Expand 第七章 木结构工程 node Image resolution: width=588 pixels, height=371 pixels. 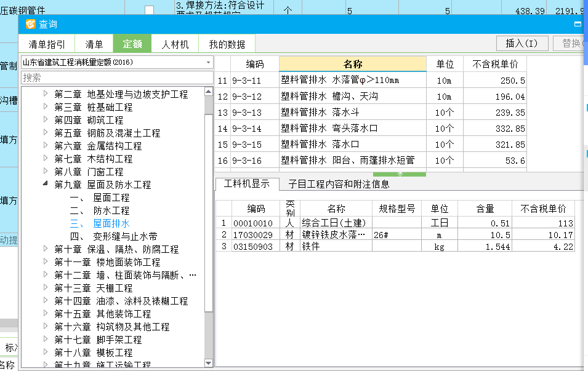click(x=46, y=158)
